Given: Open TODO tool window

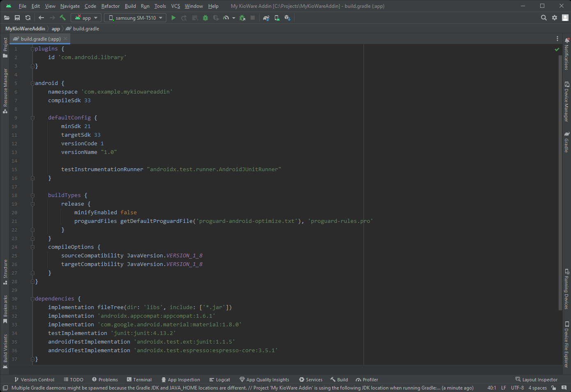Looking at the screenshot, I should [x=74, y=380].
